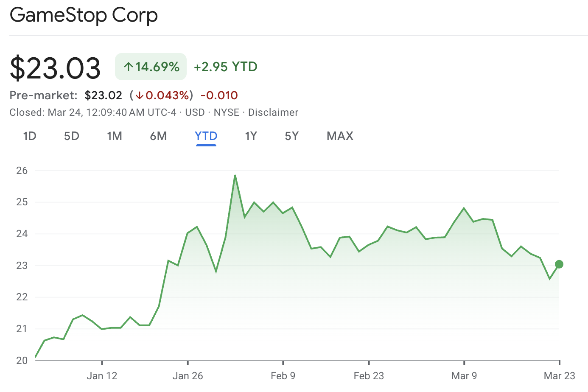This screenshot has width=588, height=392.
Task: Click the chart peak near 26
Action: click(x=235, y=175)
